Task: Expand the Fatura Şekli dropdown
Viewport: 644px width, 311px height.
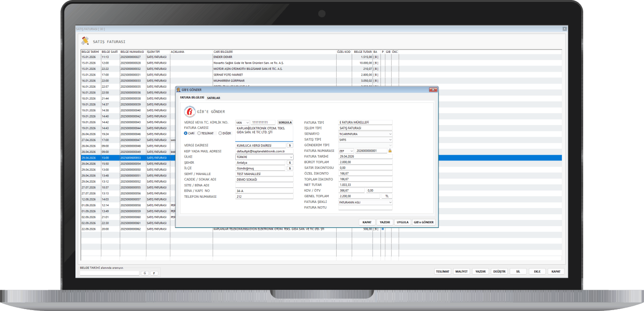Action: (365, 202)
